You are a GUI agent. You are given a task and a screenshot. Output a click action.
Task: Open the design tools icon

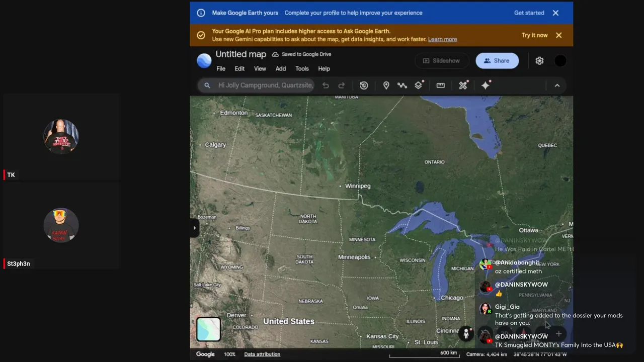(x=463, y=85)
